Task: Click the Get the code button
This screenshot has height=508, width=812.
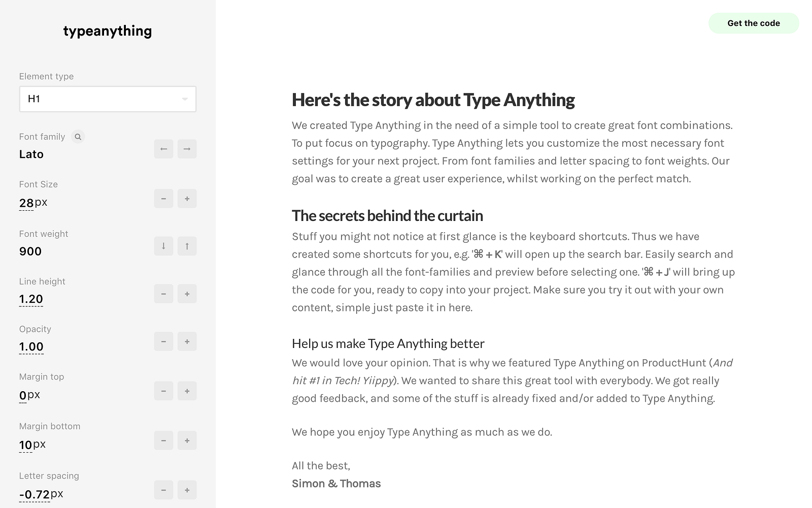Action: 754,23
